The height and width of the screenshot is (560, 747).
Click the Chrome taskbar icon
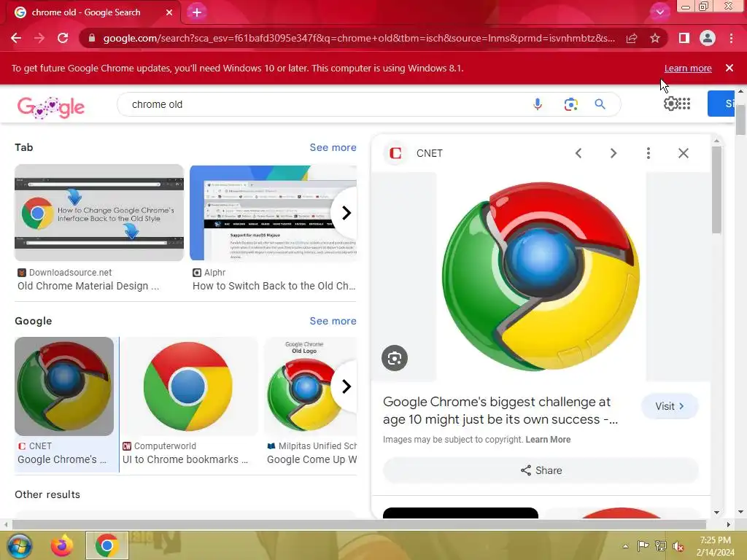tap(107, 545)
